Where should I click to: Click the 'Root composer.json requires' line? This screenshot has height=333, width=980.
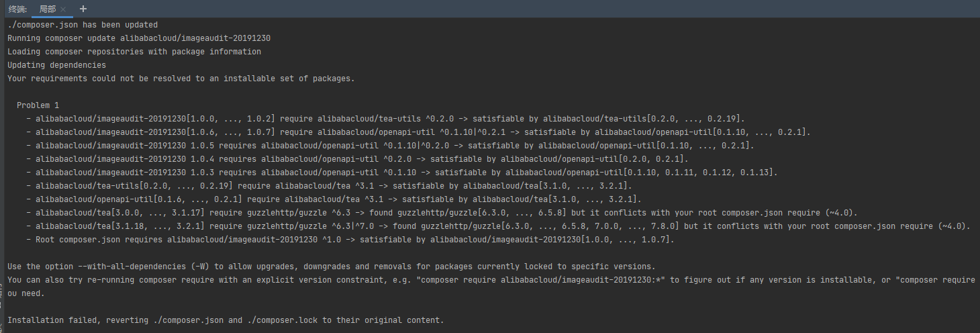coord(350,240)
